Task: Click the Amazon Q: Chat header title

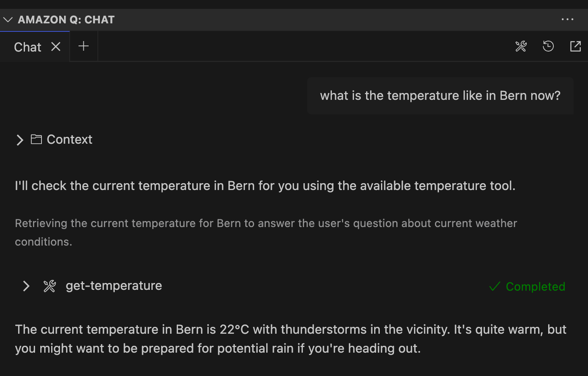Action: (x=66, y=20)
